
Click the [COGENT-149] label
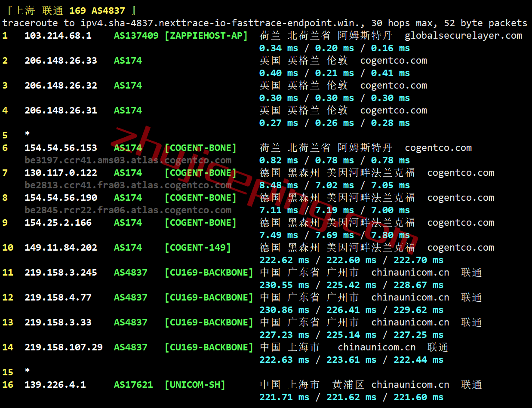pyautogui.click(x=197, y=248)
